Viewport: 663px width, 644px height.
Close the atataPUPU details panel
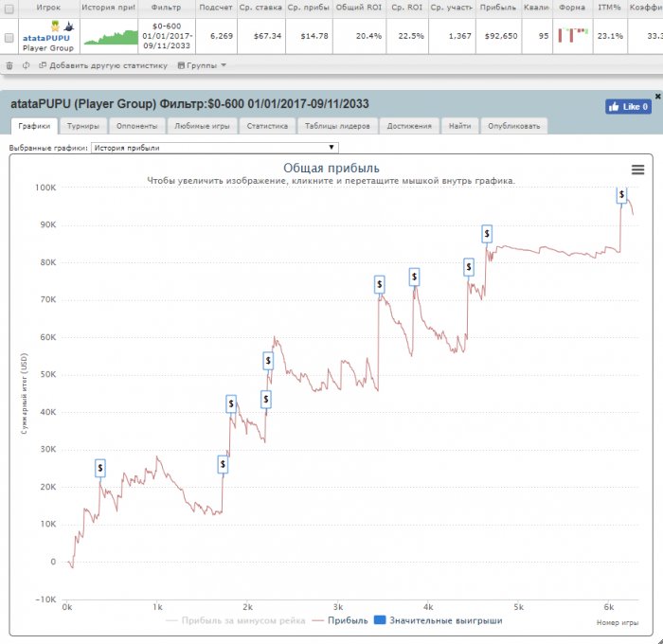pos(658,96)
